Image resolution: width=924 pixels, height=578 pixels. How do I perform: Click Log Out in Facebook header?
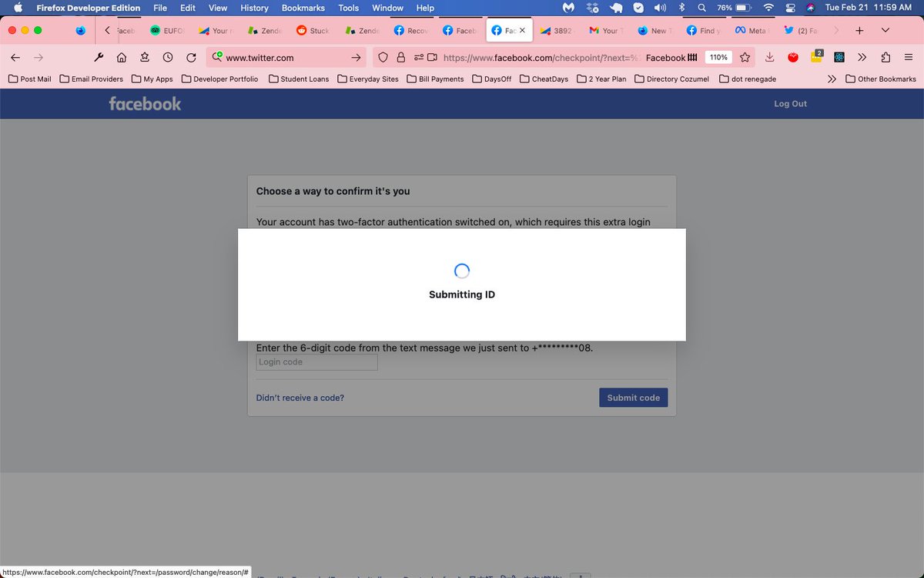(790, 103)
